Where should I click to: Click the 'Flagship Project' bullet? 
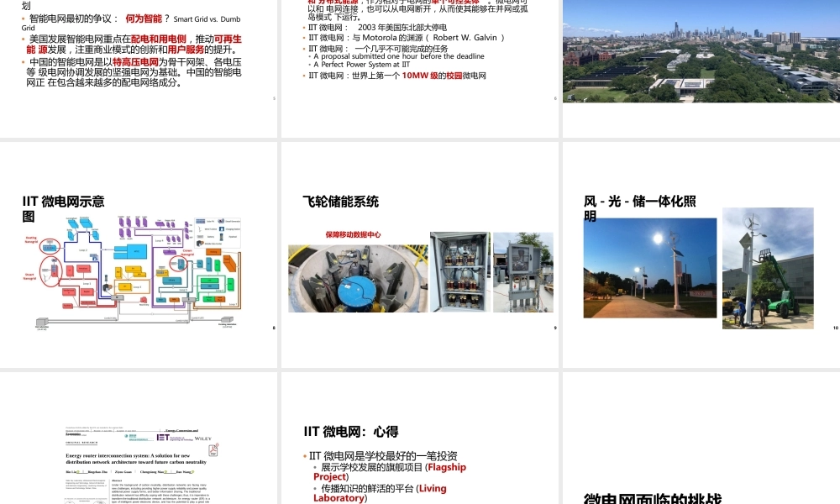point(390,472)
